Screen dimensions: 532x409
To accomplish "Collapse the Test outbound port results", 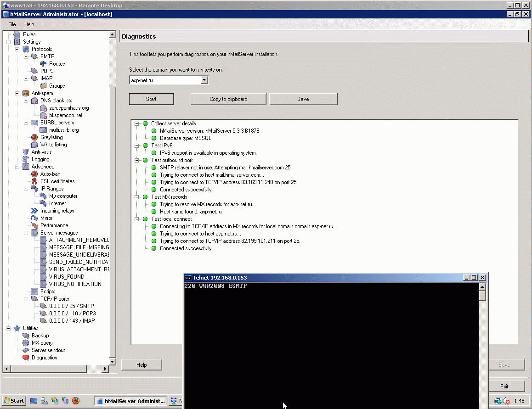I will 137,160.
